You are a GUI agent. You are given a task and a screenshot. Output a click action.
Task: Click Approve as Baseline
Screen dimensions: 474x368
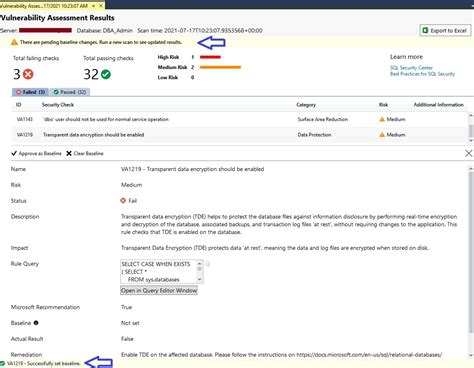point(36,153)
